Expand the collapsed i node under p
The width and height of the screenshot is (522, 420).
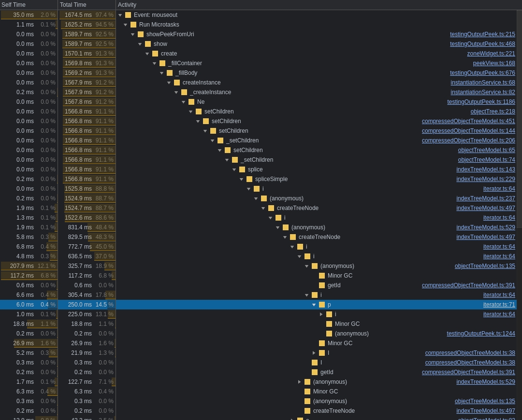pyautogui.click(x=321, y=314)
